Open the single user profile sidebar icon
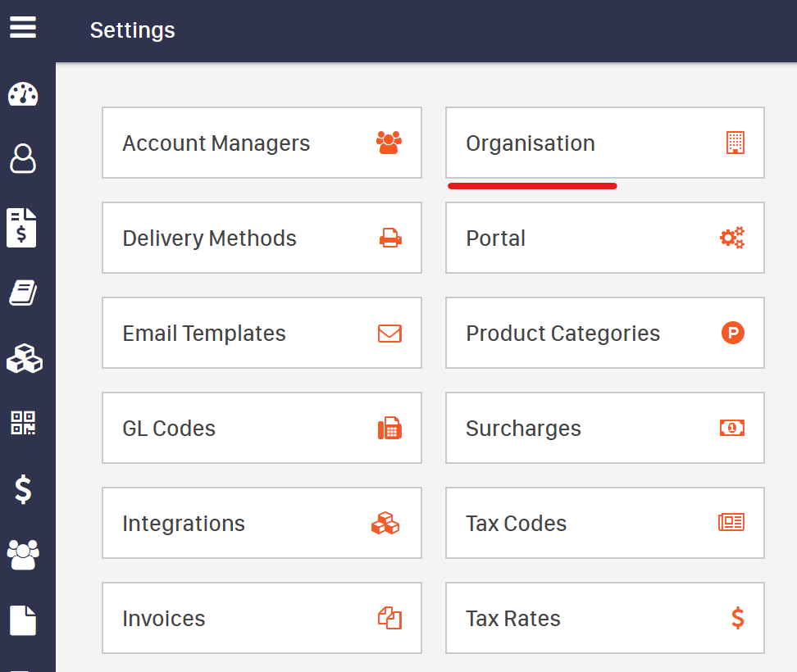 click(x=23, y=158)
